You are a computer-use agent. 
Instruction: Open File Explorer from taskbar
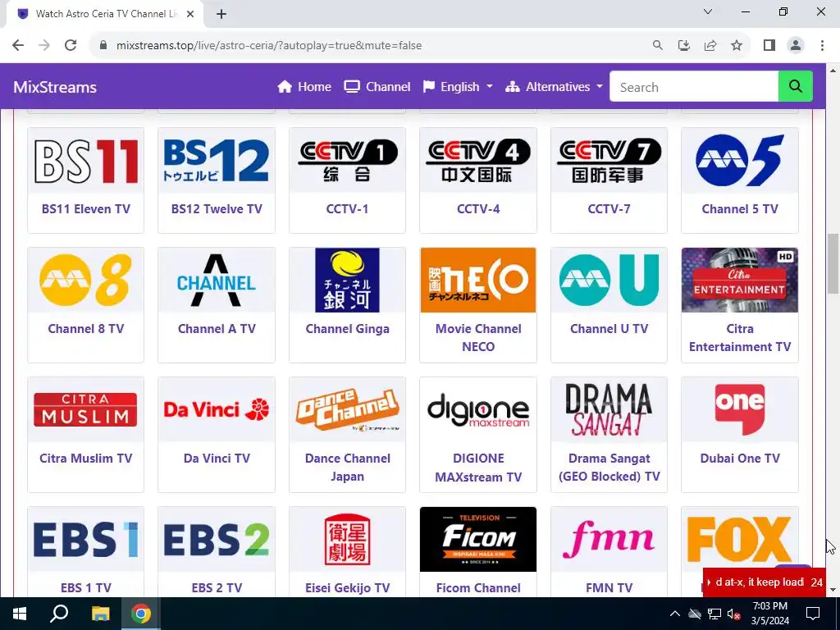point(100,614)
